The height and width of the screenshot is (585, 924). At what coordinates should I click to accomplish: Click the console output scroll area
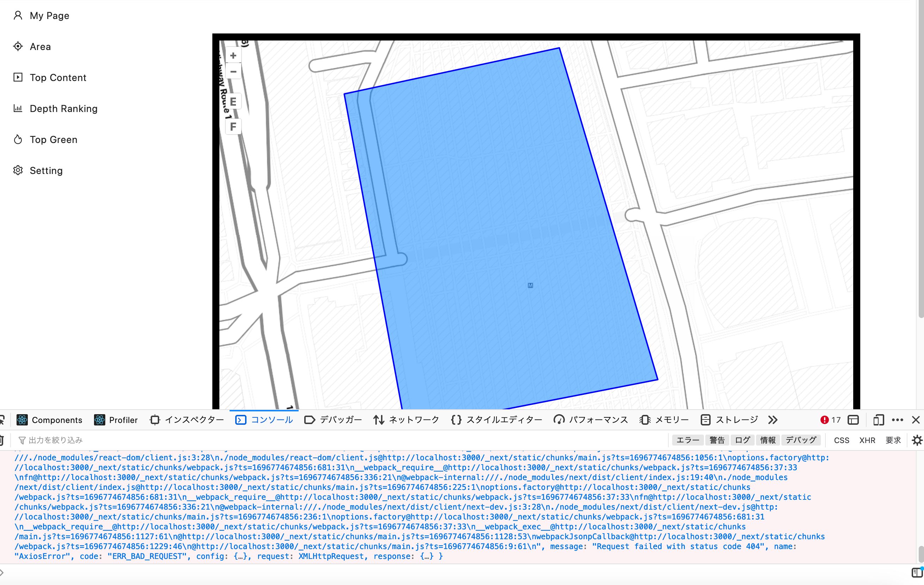[x=462, y=507]
